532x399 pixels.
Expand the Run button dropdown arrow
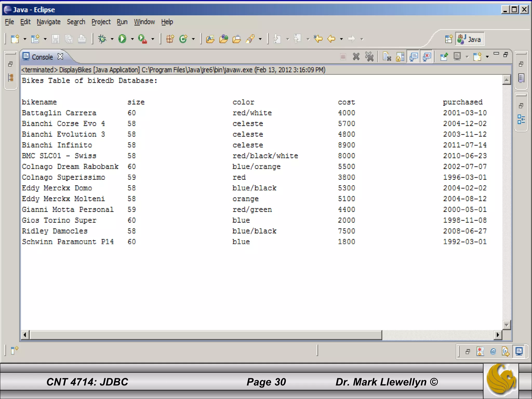click(x=132, y=39)
